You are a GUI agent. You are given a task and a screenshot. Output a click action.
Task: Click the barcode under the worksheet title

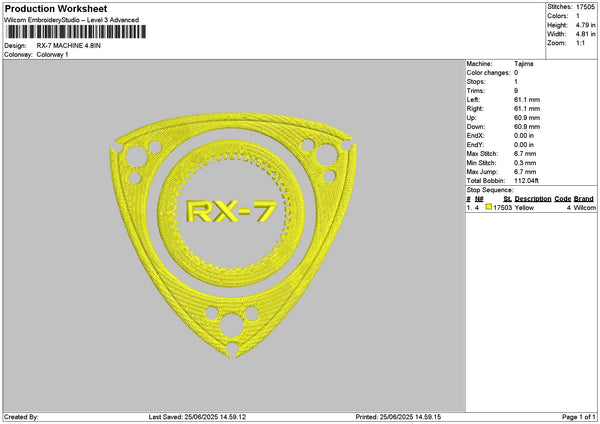tap(76, 32)
